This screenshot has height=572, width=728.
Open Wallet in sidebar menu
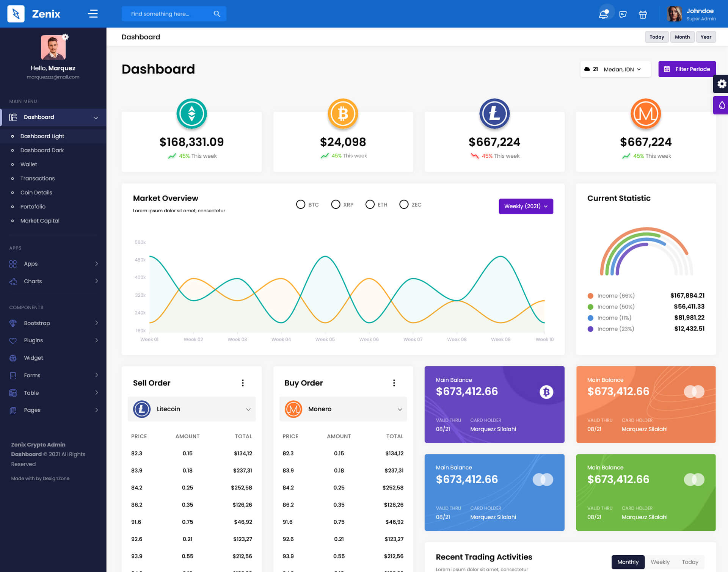29,165
